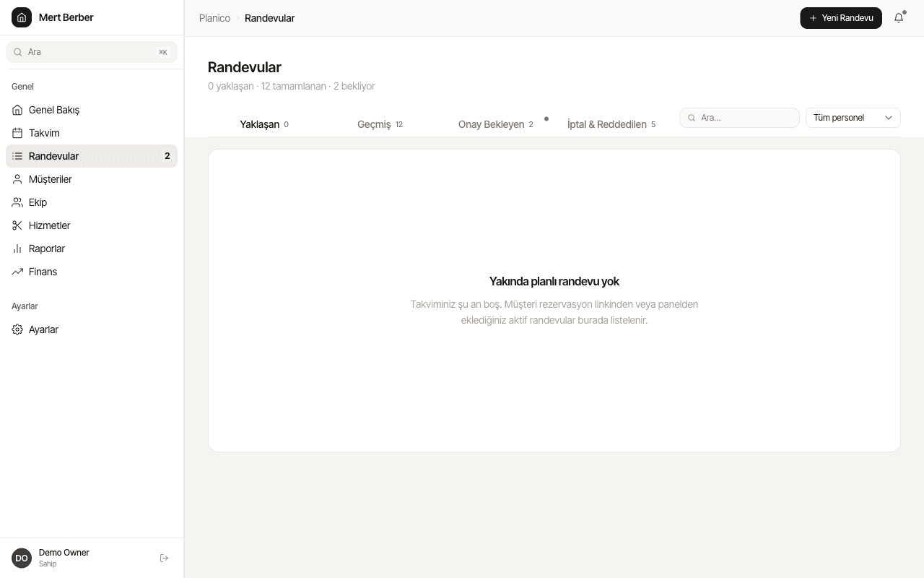
Task: Open Ekip via its people icon
Action: pos(17,202)
